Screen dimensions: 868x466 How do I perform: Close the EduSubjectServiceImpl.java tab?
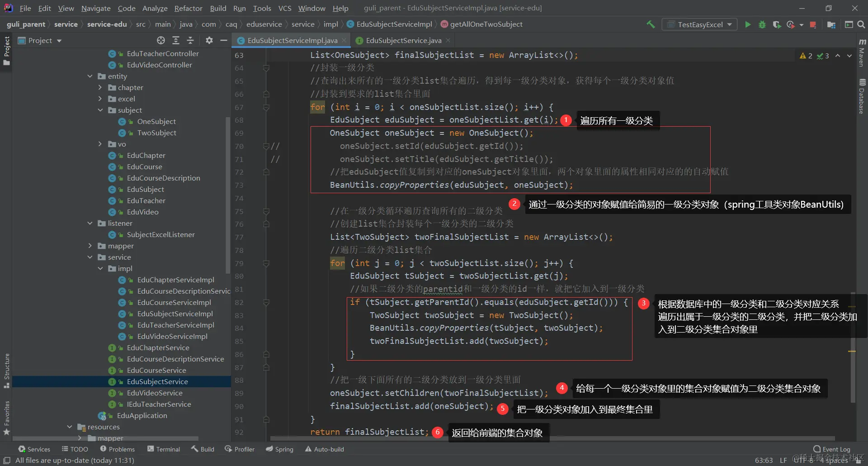tap(344, 40)
